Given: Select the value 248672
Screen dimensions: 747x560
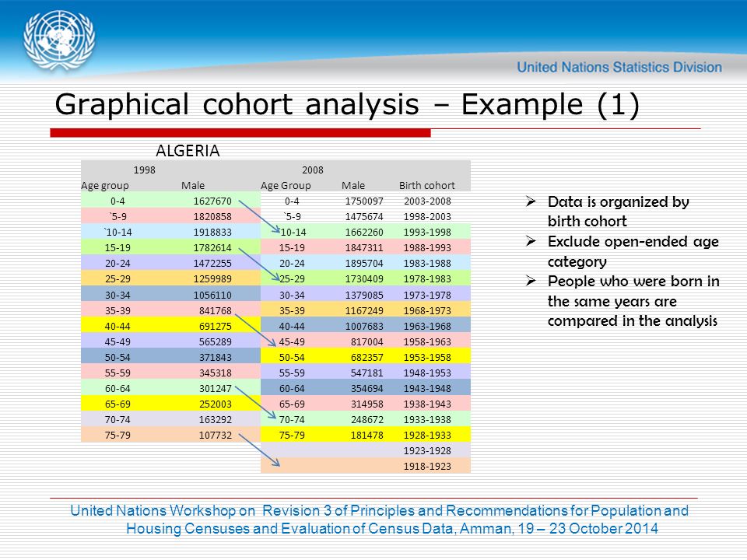Looking at the screenshot, I should (x=366, y=419).
